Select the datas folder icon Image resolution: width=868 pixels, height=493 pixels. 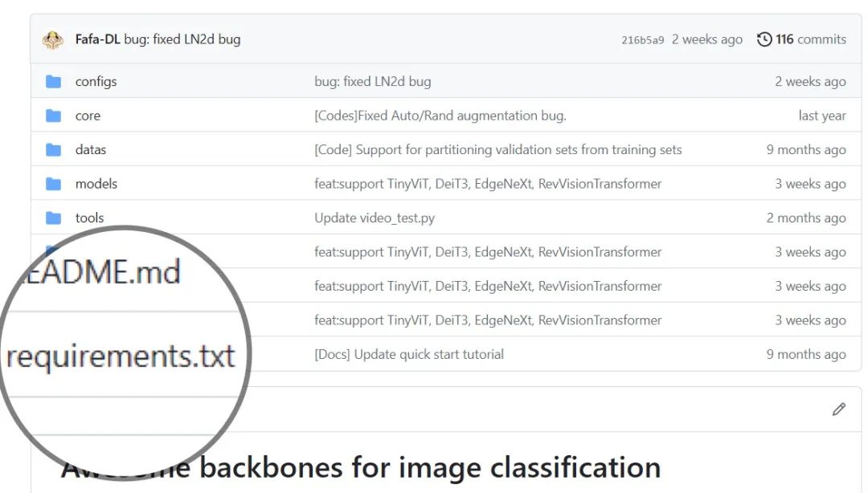click(x=53, y=150)
